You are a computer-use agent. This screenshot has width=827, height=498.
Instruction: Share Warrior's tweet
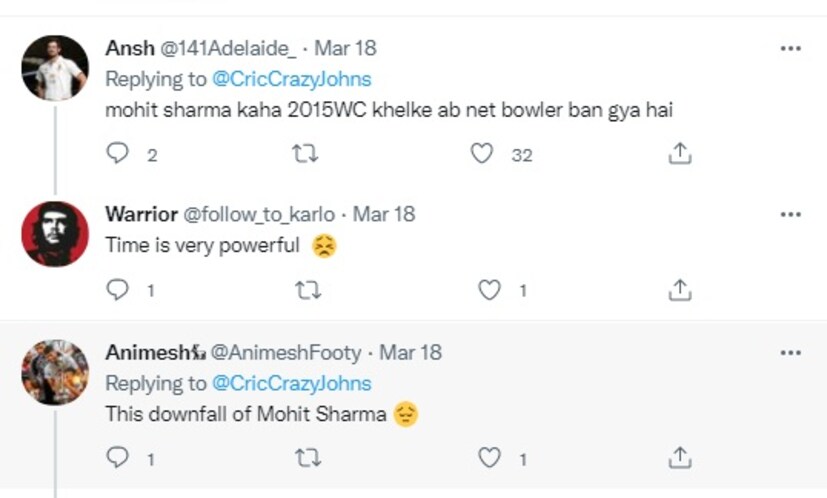tap(679, 290)
